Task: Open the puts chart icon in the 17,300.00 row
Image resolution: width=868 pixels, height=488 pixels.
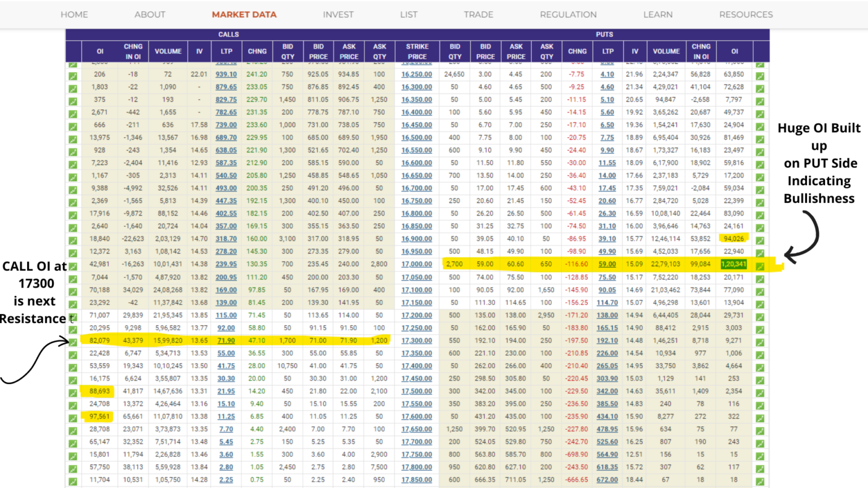Action: 760,342
